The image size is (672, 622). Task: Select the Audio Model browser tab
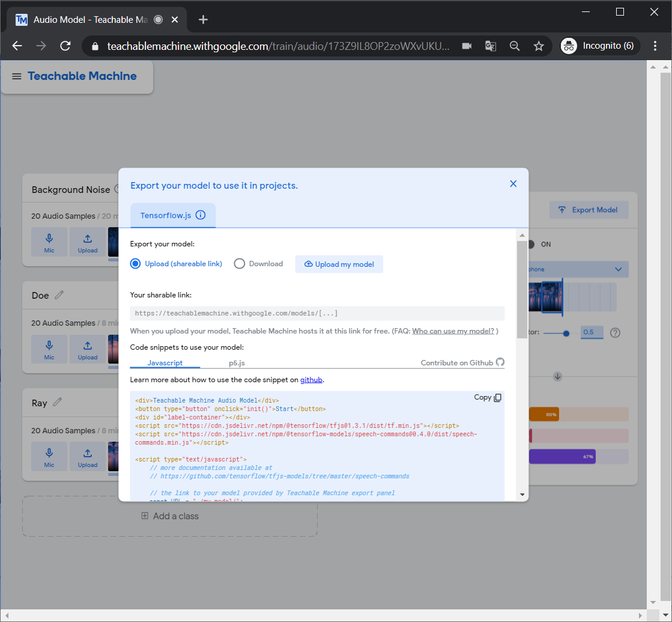coord(97,20)
